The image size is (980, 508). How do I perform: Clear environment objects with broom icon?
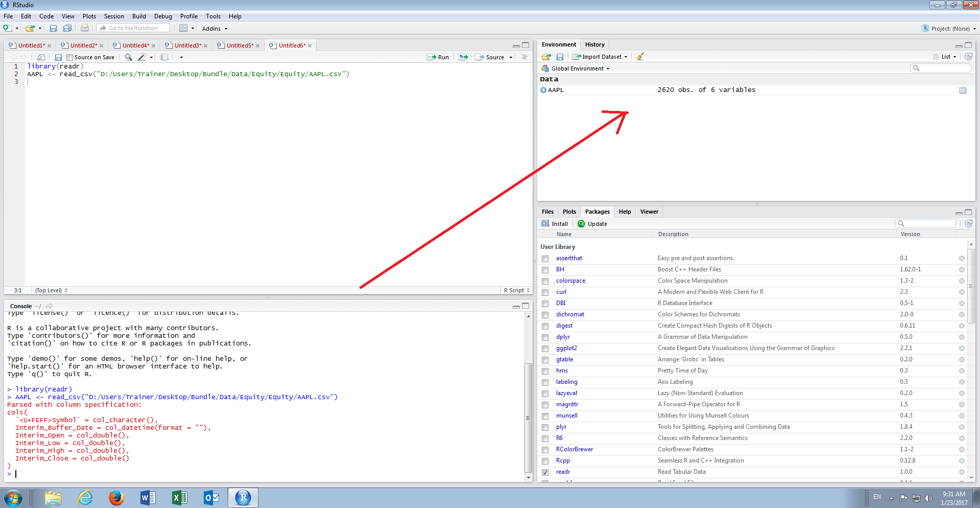(x=640, y=57)
